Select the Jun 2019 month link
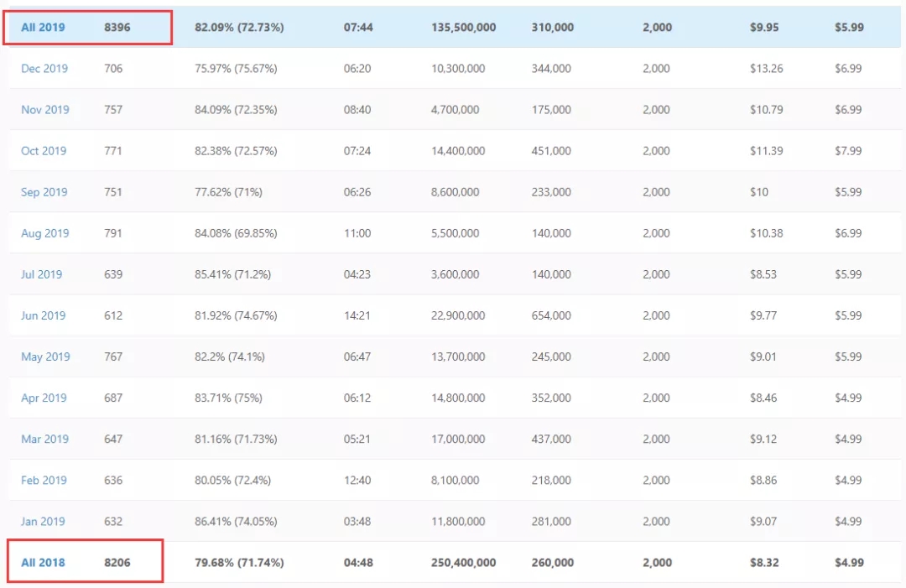Viewport: 906px width, 588px height. 43,315
